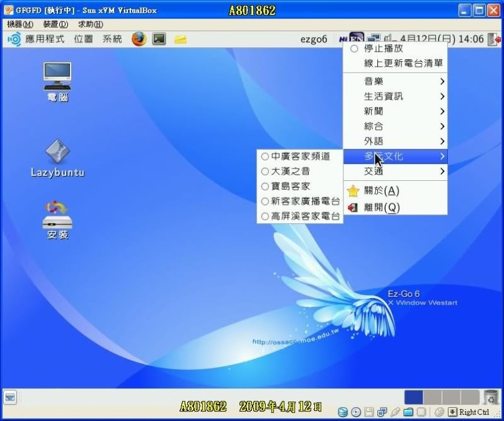The image size is (504, 421).
Task: Click the VirtualBox CD/DVD status icon
Action: click(x=356, y=412)
